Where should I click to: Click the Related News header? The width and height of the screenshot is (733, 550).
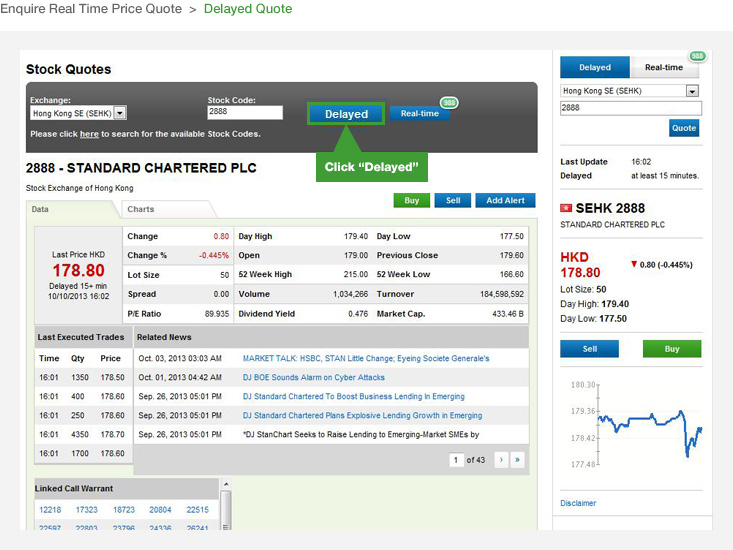(164, 337)
